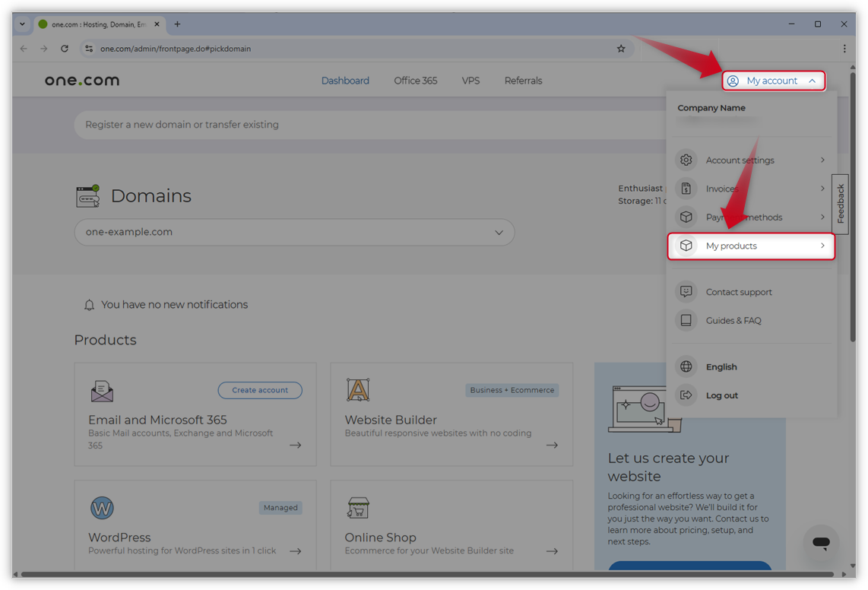Open the chat bubble widget
Image resolution: width=868 pixels, height=590 pixels.
pyautogui.click(x=821, y=543)
